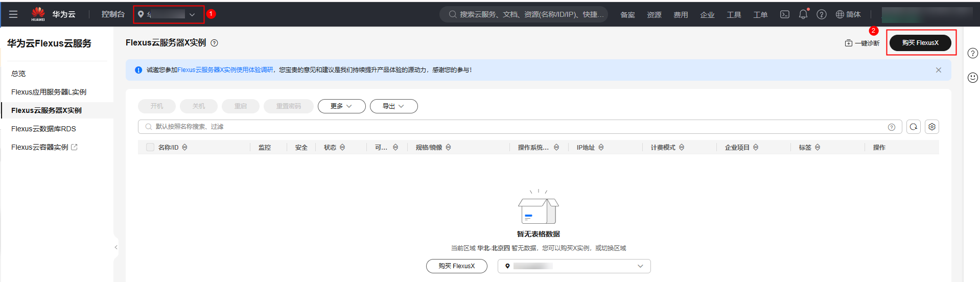Viewport: 980px width, 282px height.
Task: Sort by 状态 column
Action: (x=342, y=147)
